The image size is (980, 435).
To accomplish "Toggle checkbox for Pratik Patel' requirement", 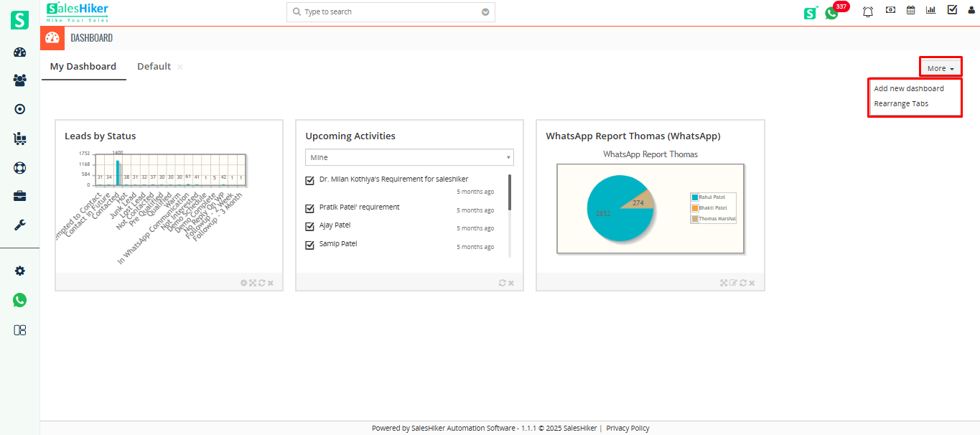I will click(x=309, y=207).
